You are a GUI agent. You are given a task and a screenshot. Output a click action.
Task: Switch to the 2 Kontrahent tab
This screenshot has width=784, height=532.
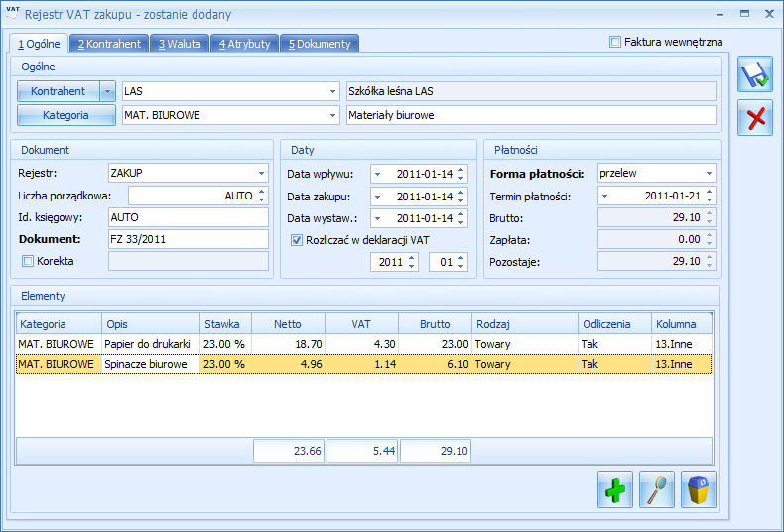[109, 44]
